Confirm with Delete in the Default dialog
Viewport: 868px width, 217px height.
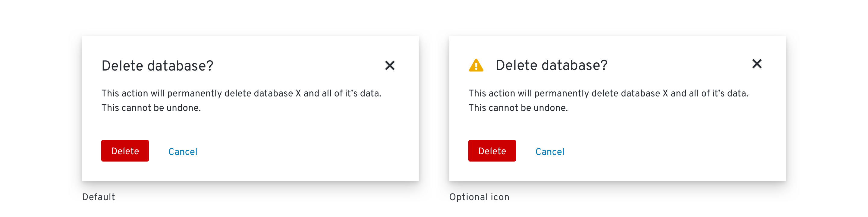point(125,151)
